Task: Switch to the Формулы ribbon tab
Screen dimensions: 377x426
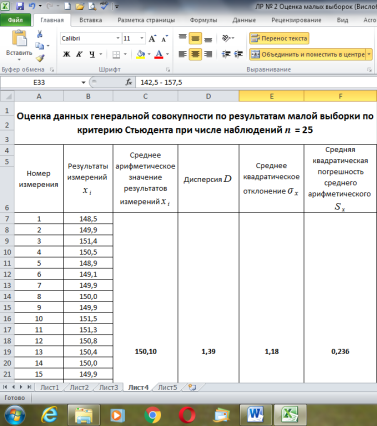Action: coord(203,20)
